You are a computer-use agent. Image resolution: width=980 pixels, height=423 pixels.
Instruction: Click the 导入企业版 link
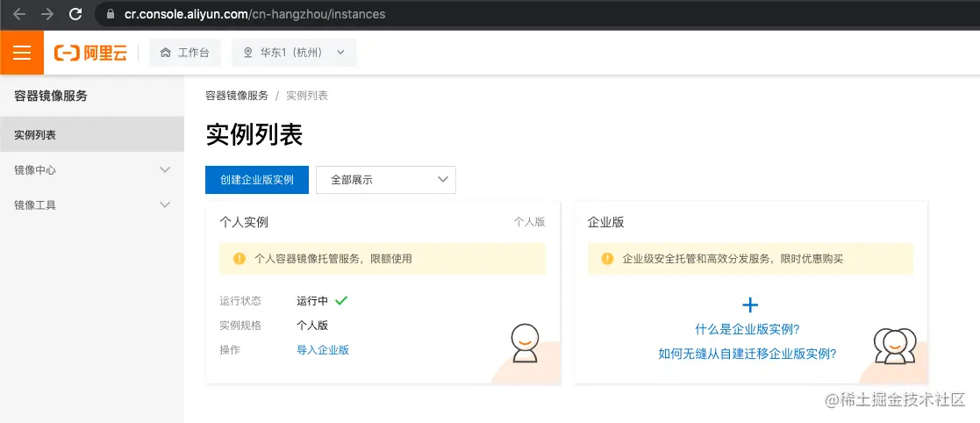point(323,350)
